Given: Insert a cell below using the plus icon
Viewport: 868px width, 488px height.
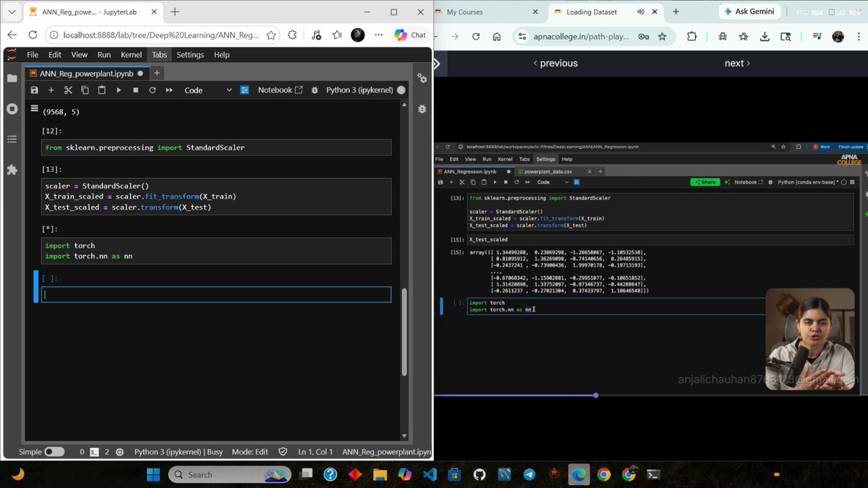Looking at the screenshot, I should click(51, 90).
